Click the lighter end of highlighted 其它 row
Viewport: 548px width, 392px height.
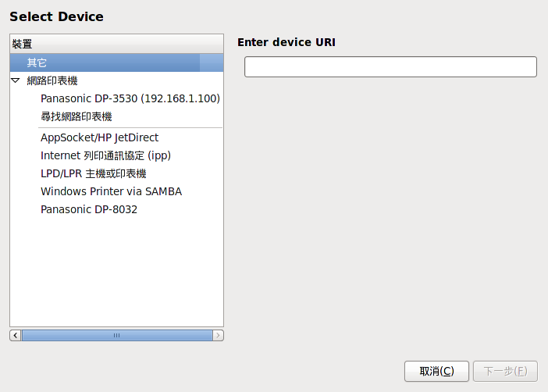pyautogui.click(x=212, y=62)
